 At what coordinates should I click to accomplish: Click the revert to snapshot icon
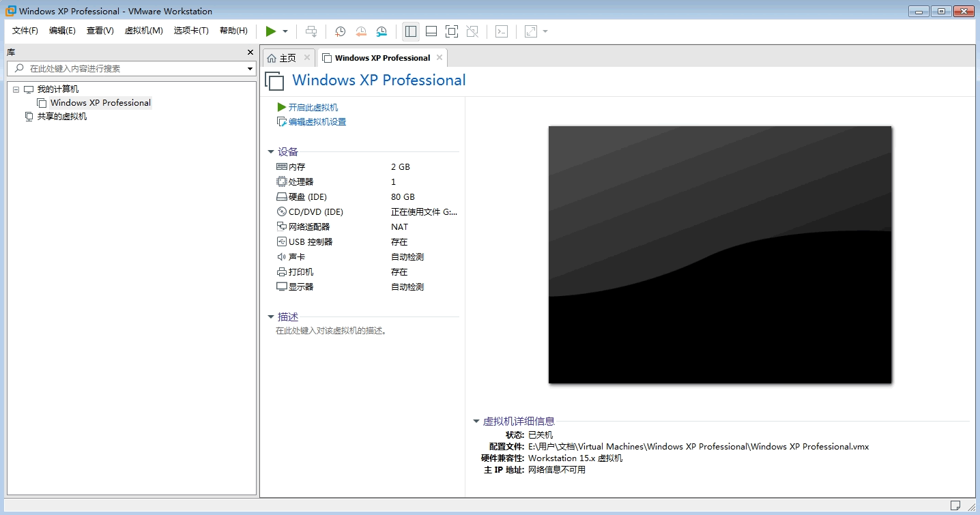pyautogui.click(x=361, y=31)
